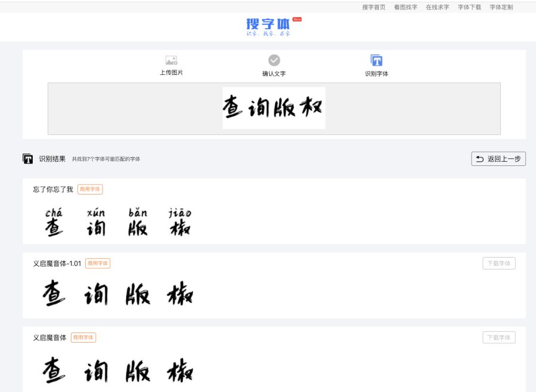
Task: Click the confirm text checkmark icon
Action: 274,60
